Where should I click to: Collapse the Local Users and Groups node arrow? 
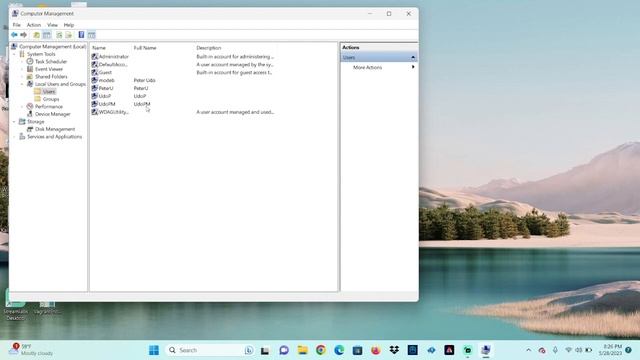[22, 84]
